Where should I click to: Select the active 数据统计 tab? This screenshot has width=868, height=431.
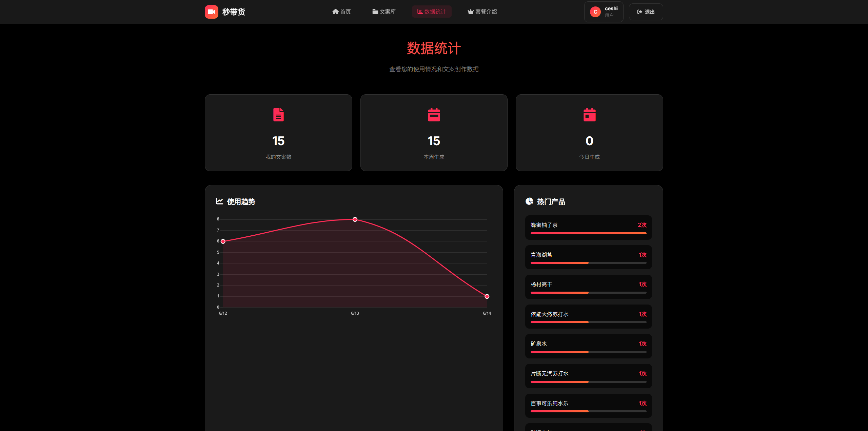(x=431, y=12)
